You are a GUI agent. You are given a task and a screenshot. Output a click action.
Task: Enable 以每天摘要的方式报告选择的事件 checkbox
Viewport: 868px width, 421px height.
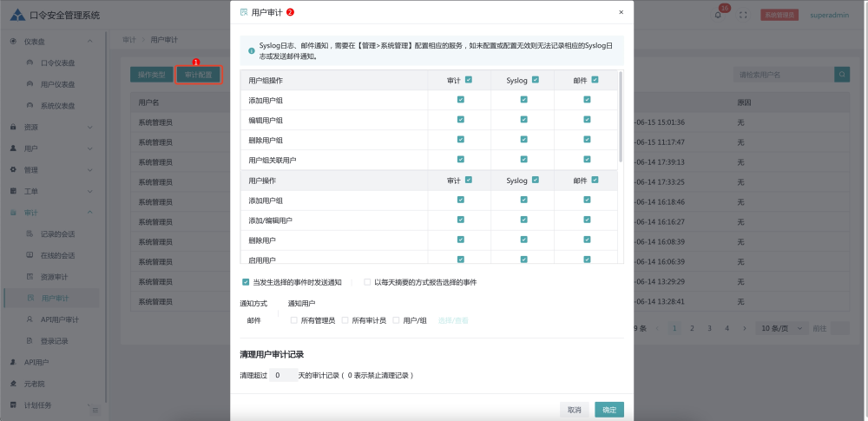coord(367,282)
